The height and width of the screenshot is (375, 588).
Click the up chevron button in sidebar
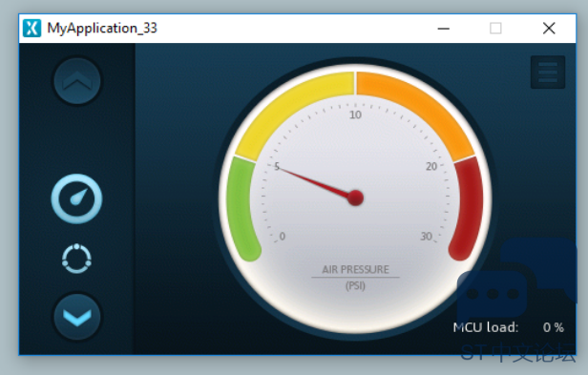click(x=77, y=81)
